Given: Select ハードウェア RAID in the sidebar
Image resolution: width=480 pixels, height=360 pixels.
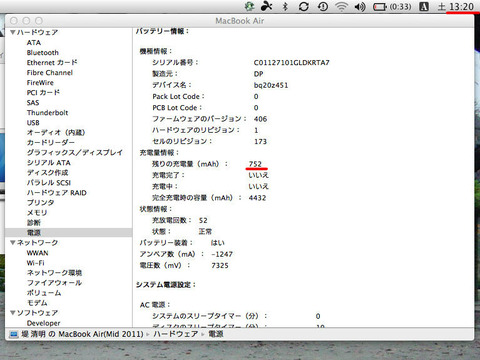Looking at the screenshot, I should pyautogui.click(x=57, y=193).
